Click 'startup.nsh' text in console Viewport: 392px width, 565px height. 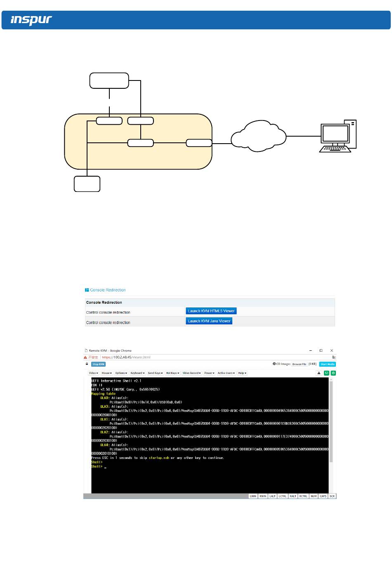coord(159,458)
